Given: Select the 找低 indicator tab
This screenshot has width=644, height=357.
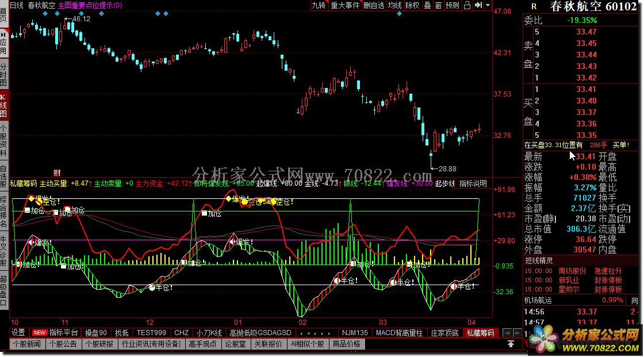Looking at the screenshot, I should 122,333.
